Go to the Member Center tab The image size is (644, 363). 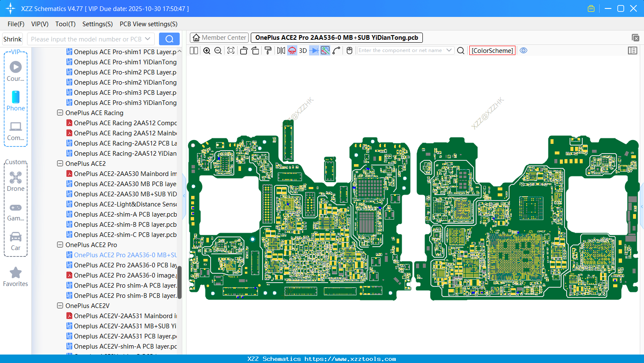pos(219,38)
